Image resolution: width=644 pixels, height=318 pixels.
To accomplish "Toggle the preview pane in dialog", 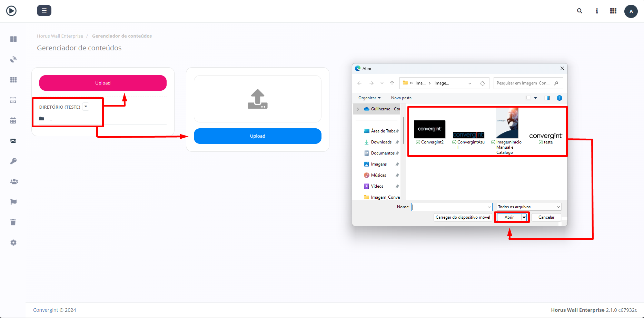I will [547, 98].
